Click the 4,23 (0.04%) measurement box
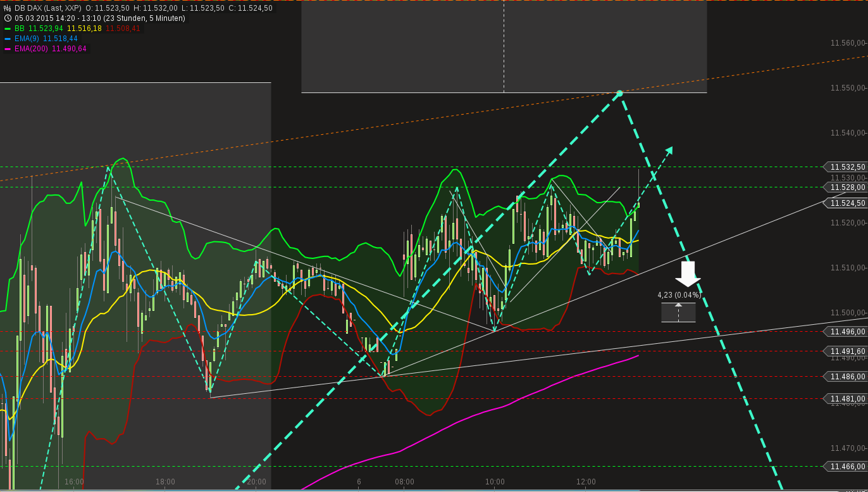Screen dimensions: 868x492 [678, 312]
